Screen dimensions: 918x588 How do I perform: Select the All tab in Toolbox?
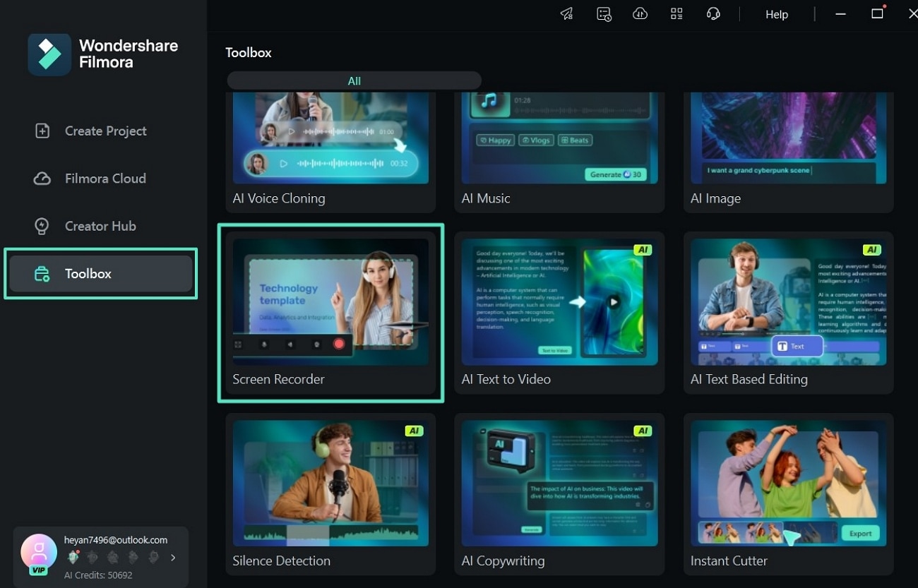[354, 81]
